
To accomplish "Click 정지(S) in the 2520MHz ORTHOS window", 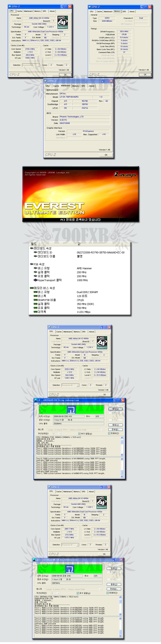I will [x=116, y=409].
